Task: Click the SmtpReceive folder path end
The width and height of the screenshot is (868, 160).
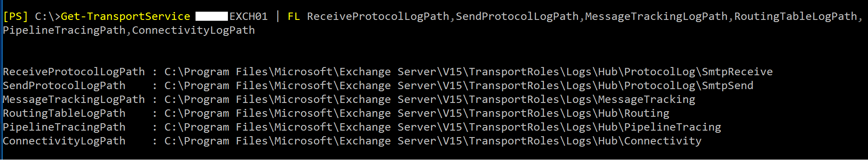Action: pos(737,72)
